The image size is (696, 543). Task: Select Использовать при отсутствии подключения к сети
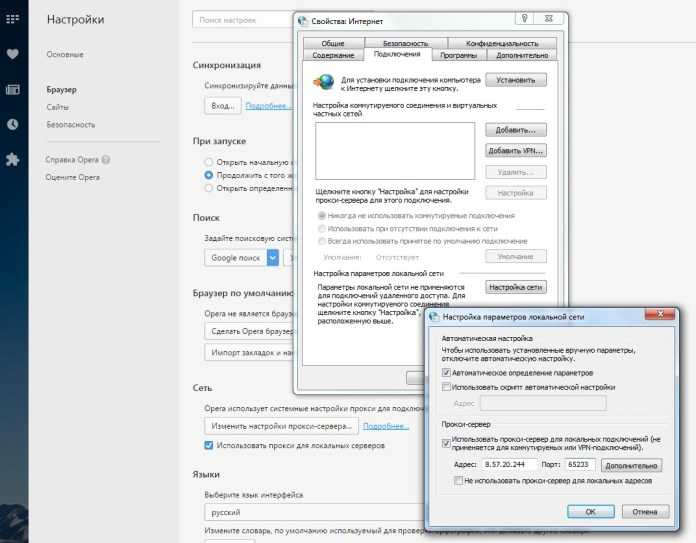pyautogui.click(x=322, y=229)
